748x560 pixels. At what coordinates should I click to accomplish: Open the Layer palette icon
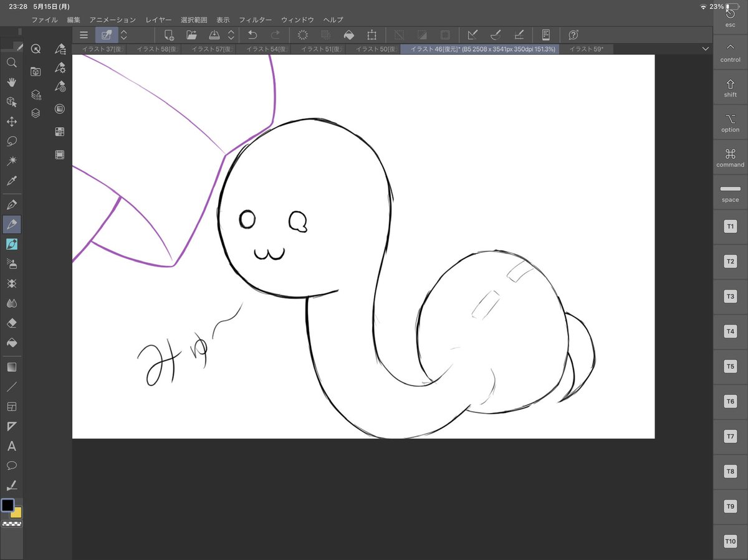[x=36, y=113]
